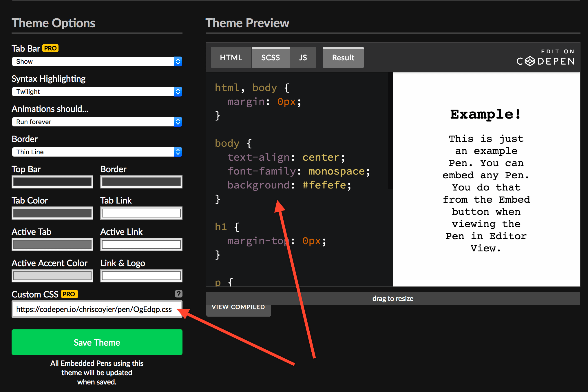Image resolution: width=588 pixels, height=392 pixels.
Task: Switch to the JS tab in preview
Action: tap(303, 57)
